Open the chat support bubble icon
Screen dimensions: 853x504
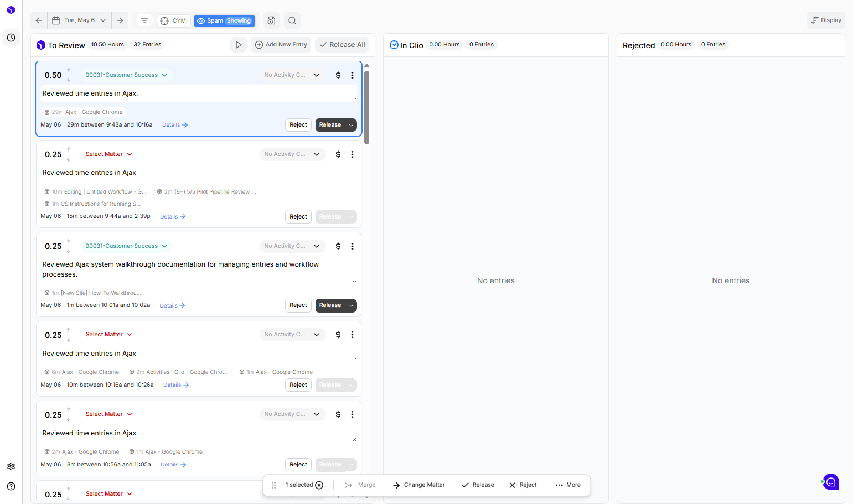pyautogui.click(x=831, y=482)
